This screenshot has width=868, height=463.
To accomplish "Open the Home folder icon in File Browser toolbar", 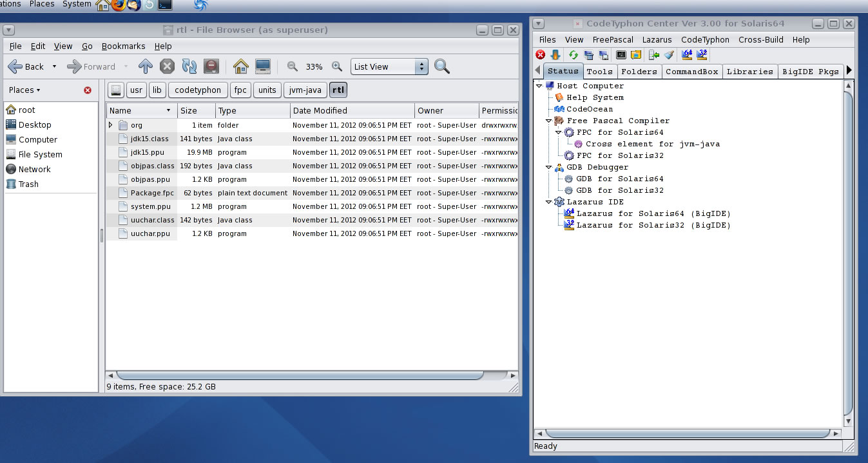I will [241, 66].
